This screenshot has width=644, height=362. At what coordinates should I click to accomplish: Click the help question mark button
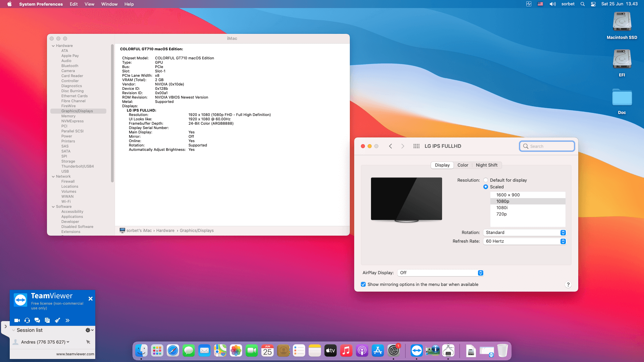click(x=568, y=285)
